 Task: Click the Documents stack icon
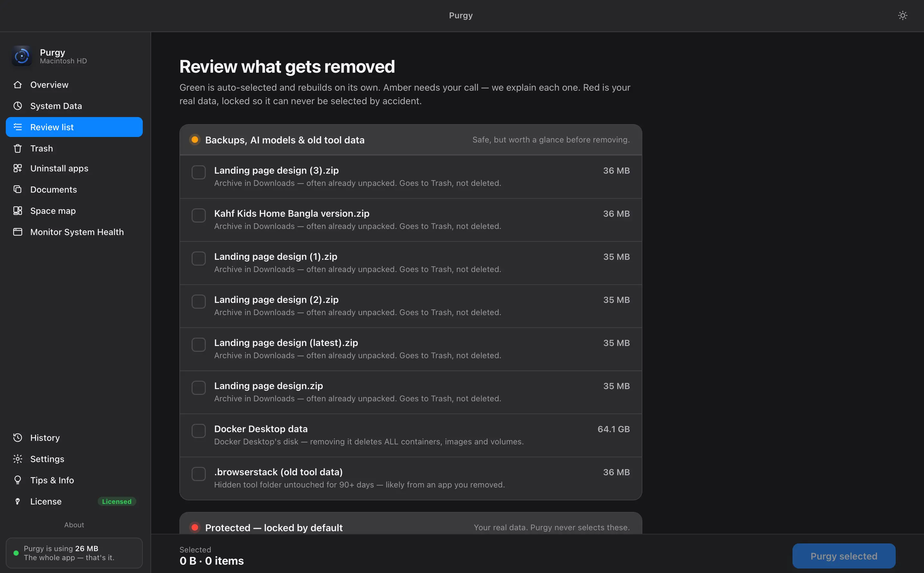tap(17, 189)
